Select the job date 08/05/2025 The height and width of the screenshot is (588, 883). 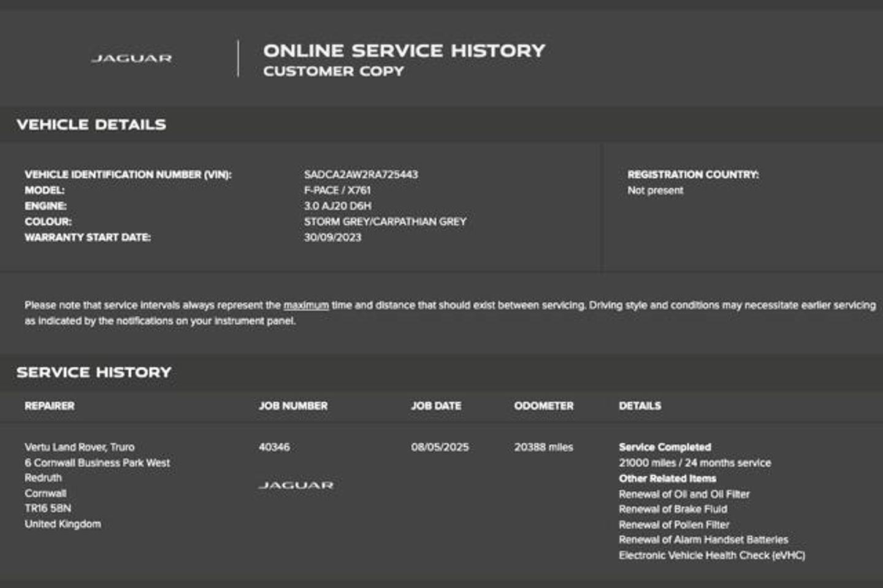tap(440, 447)
